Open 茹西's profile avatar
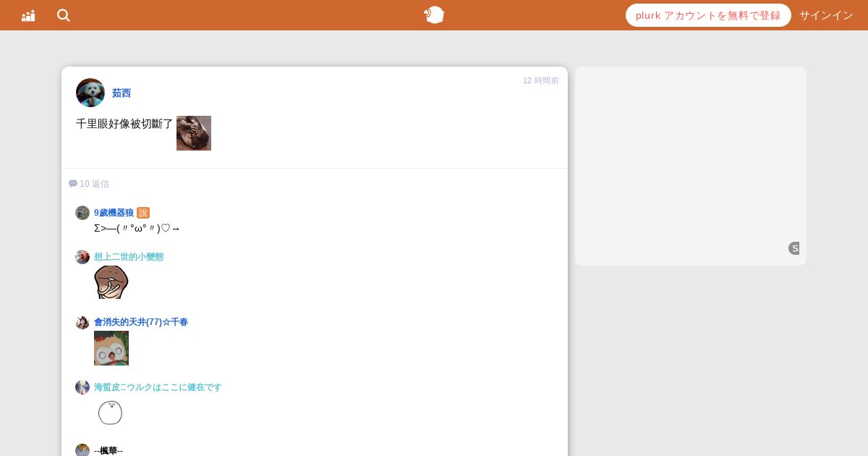This screenshot has width=868, height=456. pos(90,93)
